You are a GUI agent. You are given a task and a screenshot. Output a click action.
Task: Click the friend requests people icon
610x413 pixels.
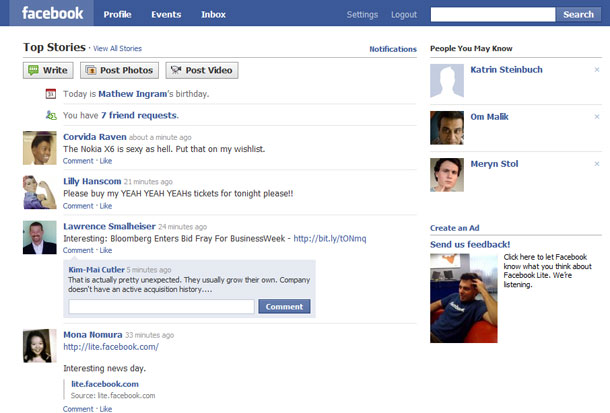coord(51,115)
